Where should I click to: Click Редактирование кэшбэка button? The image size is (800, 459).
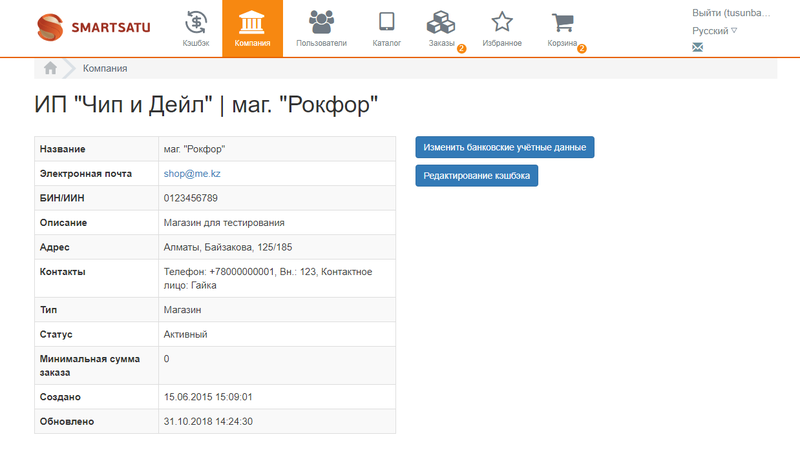tap(477, 175)
